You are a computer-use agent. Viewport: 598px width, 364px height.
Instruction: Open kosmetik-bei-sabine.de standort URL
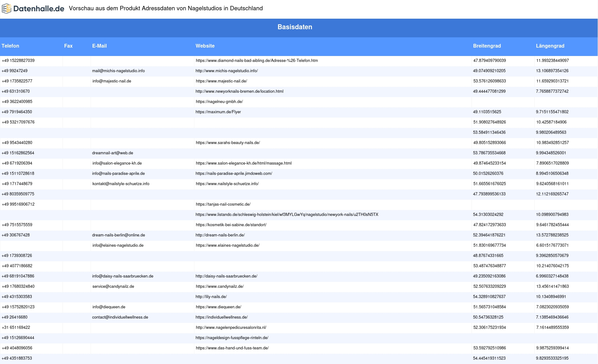[231, 225]
